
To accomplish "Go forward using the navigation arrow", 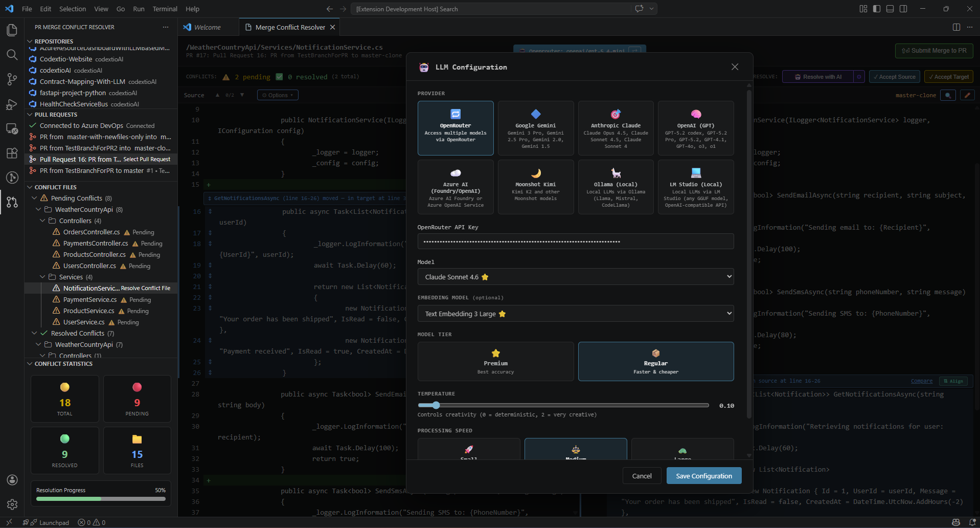I will click(343, 9).
